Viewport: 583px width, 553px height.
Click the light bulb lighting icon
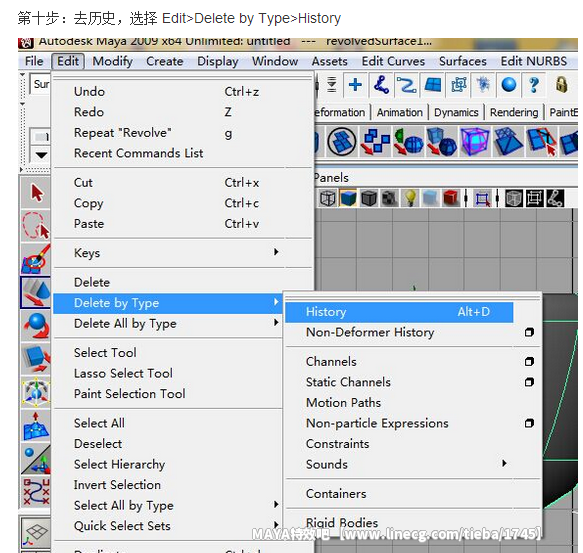pyautogui.click(x=410, y=198)
